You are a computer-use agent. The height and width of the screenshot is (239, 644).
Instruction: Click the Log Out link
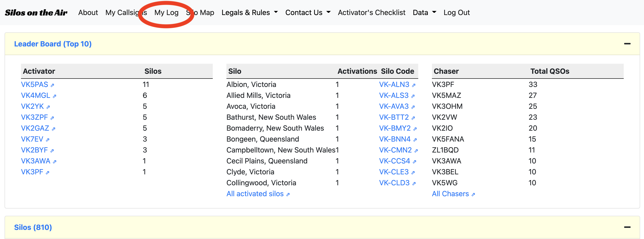pyautogui.click(x=457, y=13)
